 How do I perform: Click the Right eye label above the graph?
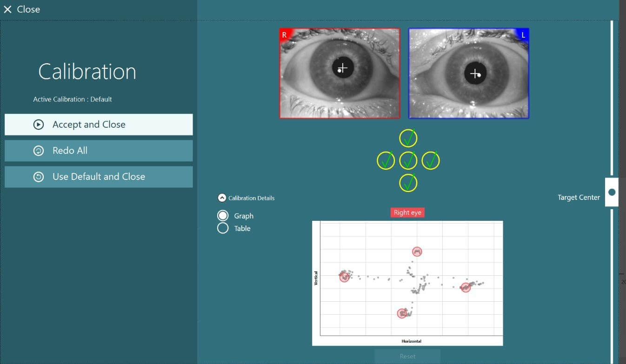point(407,212)
